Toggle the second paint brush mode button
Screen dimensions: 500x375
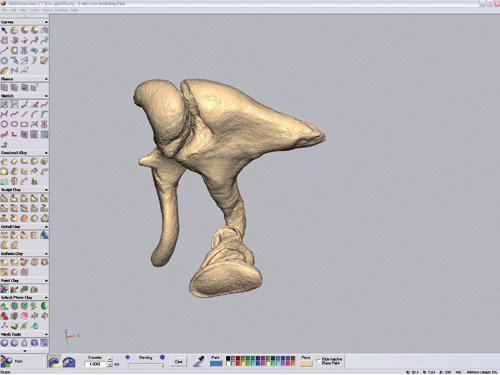(x=69, y=362)
